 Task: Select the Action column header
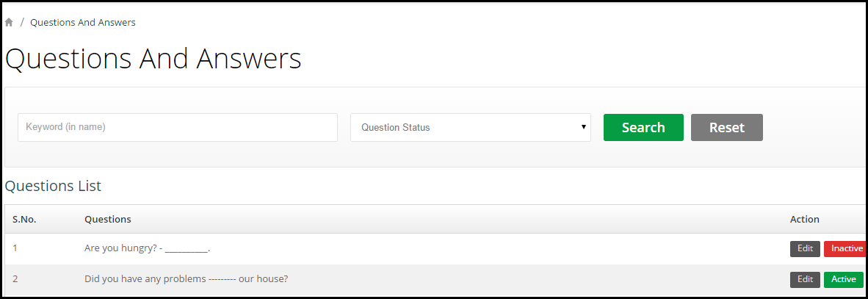[x=804, y=219]
